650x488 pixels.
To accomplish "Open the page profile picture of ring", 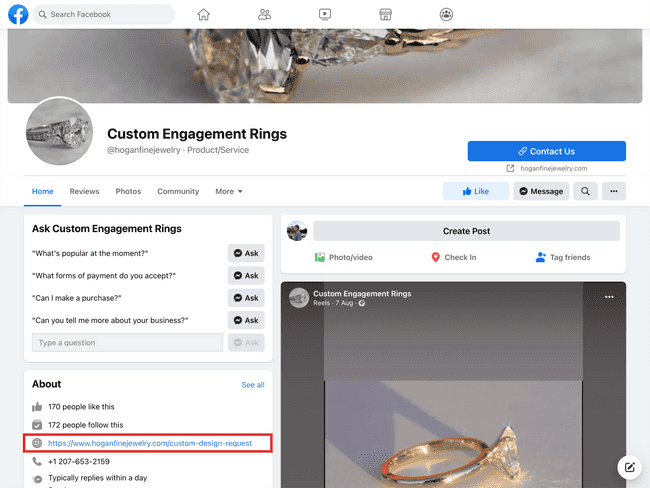I will 59,132.
